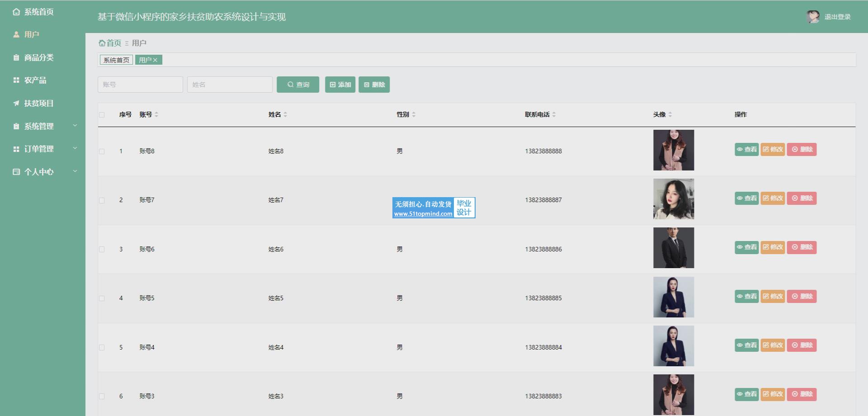
Task: Select the checkbox for 账号5 row
Action: pos(102,298)
